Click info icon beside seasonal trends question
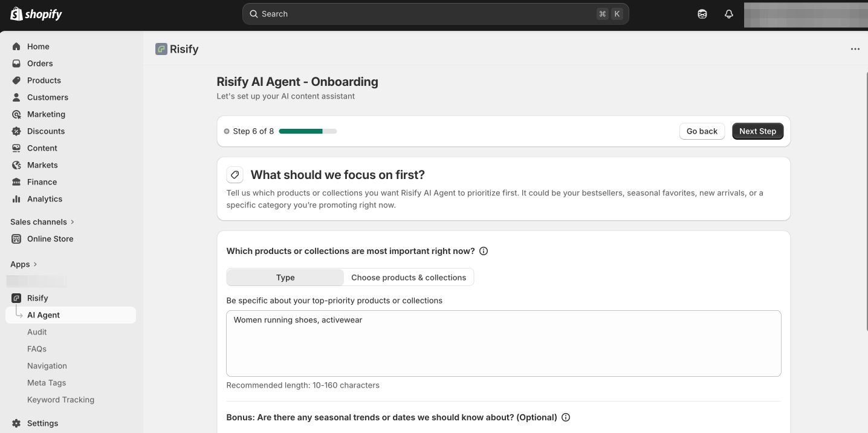 (x=566, y=417)
